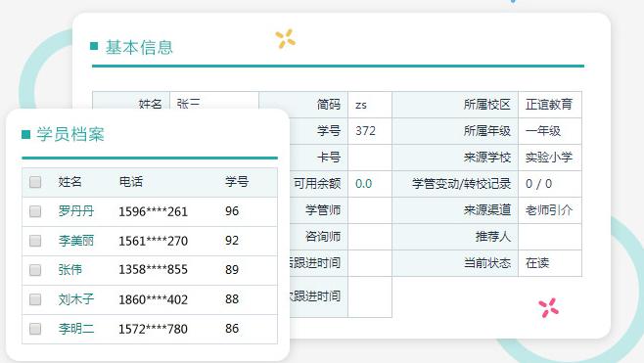This screenshot has width=644, height=363.
Task: Click the 基本信息 section title
Action: click(139, 47)
